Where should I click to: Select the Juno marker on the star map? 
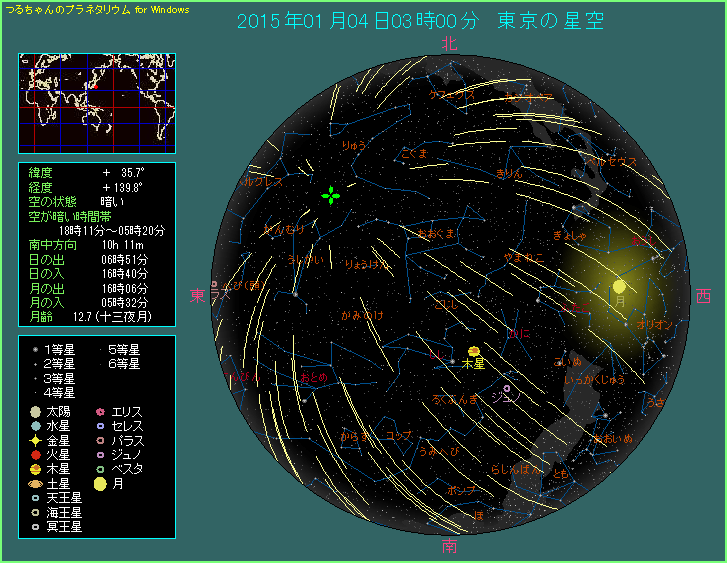click(x=507, y=388)
